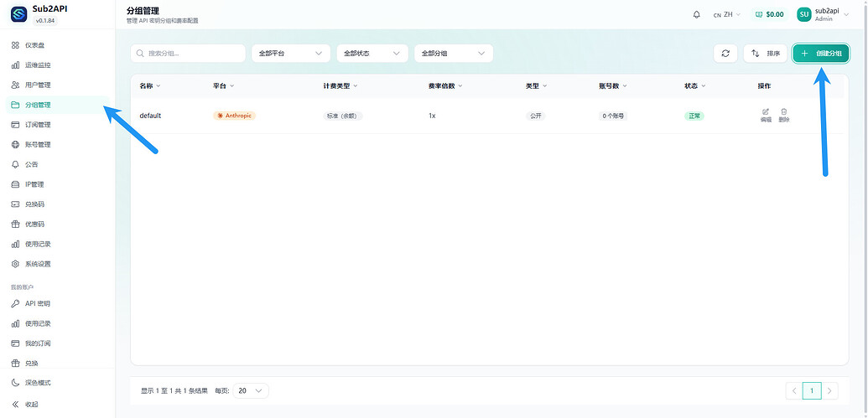Click the v0.1.84 version badge
868x418 pixels.
click(45, 21)
